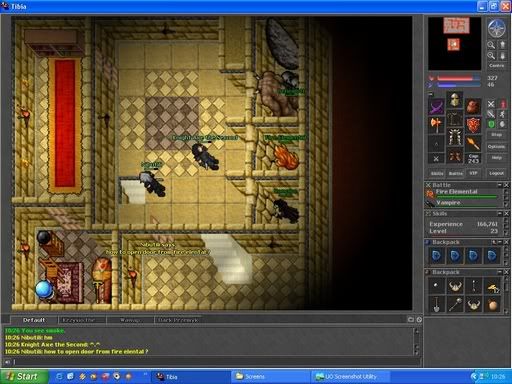Click the compass rose on the minimap

[496, 28]
